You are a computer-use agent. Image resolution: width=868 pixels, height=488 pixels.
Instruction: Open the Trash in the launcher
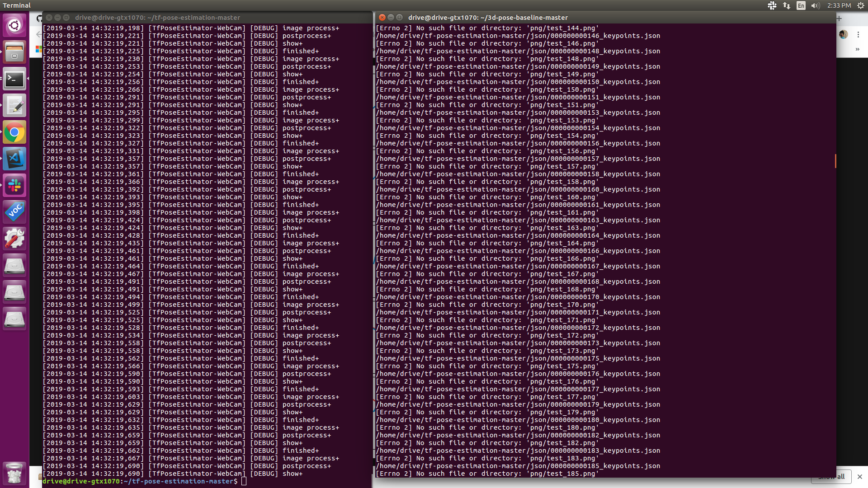pos(14,473)
